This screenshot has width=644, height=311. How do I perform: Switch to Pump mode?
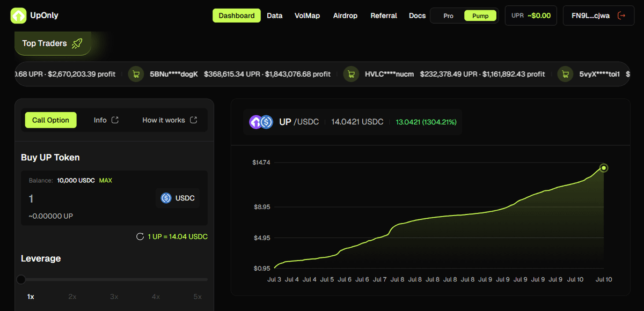(480, 16)
